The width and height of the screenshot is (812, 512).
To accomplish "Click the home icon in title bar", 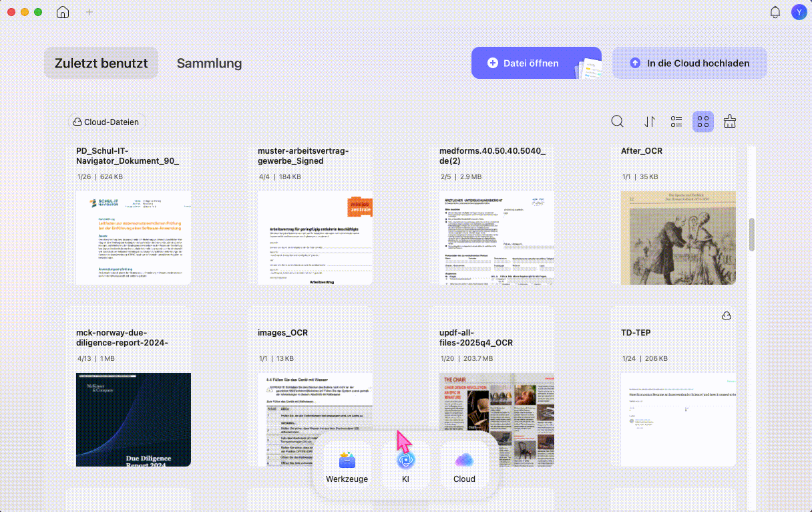I will coord(62,12).
